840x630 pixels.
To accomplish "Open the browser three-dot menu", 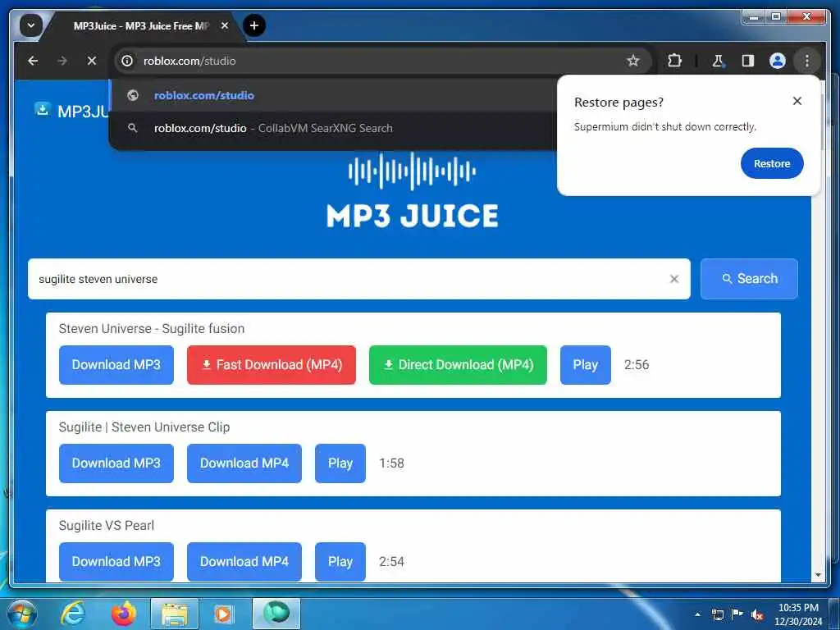I will pos(807,61).
